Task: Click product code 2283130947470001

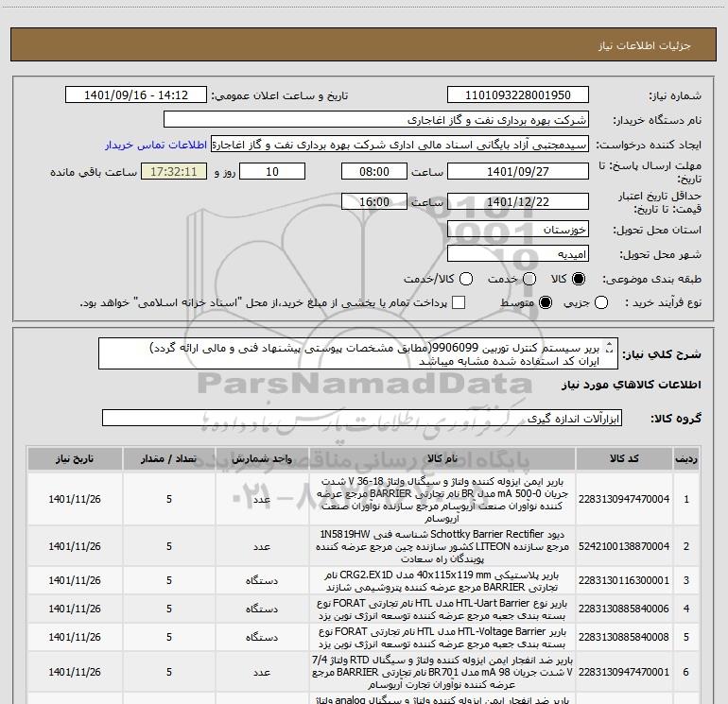Action: [x=624, y=672]
